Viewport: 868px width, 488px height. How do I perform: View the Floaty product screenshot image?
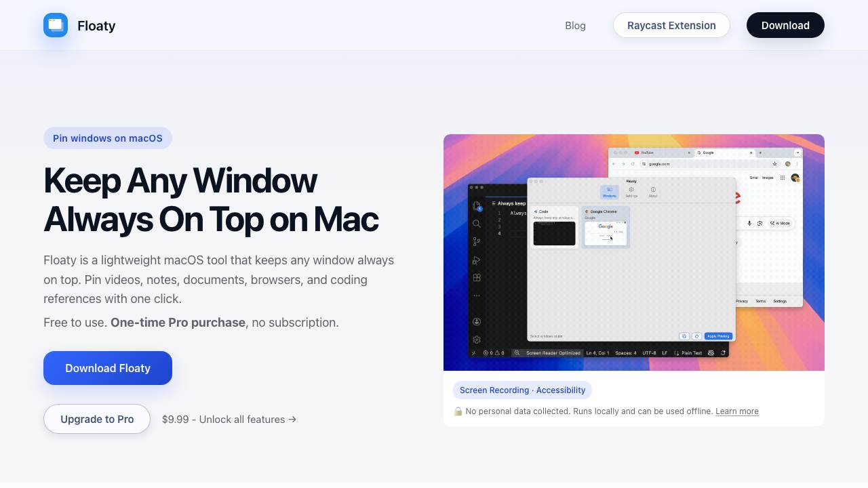pyautogui.click(x=634, y=252)
